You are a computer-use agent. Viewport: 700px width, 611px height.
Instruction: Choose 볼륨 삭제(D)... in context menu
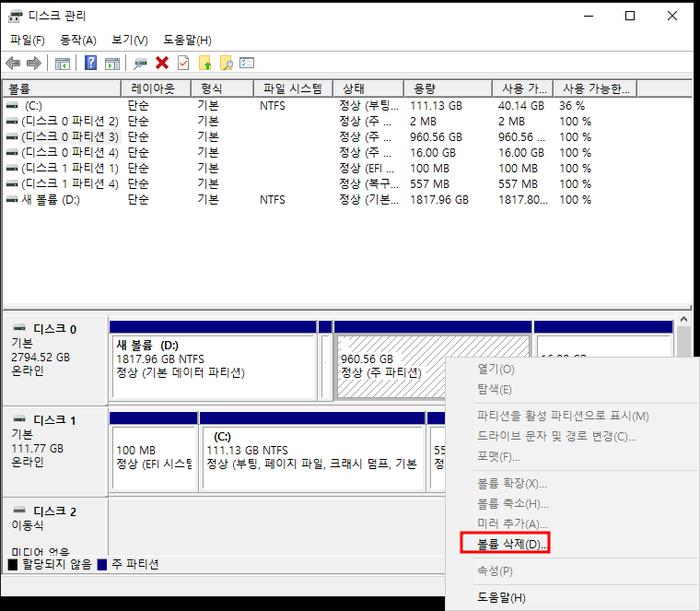(512, 544)
